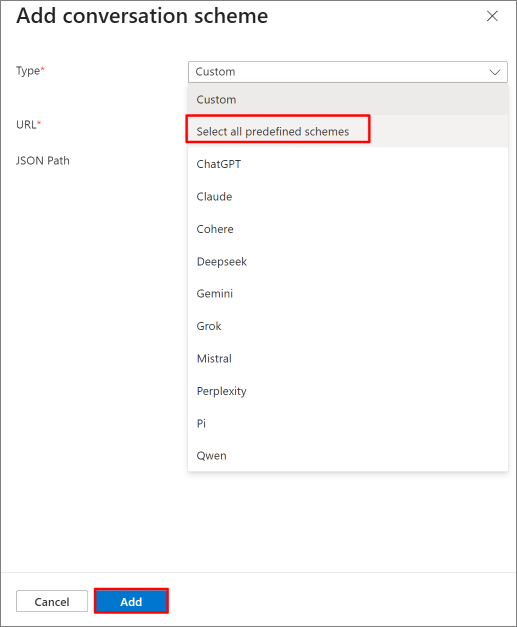Select the Deepseek scheme option
This screenshot has height=627, width=517.
348,261
